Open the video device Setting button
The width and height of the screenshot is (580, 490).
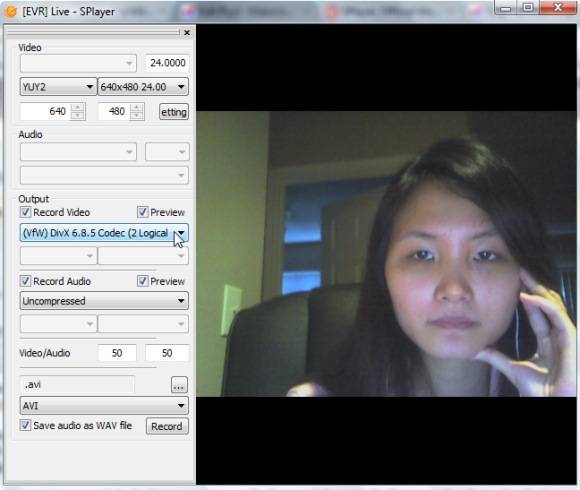point(174,112)
